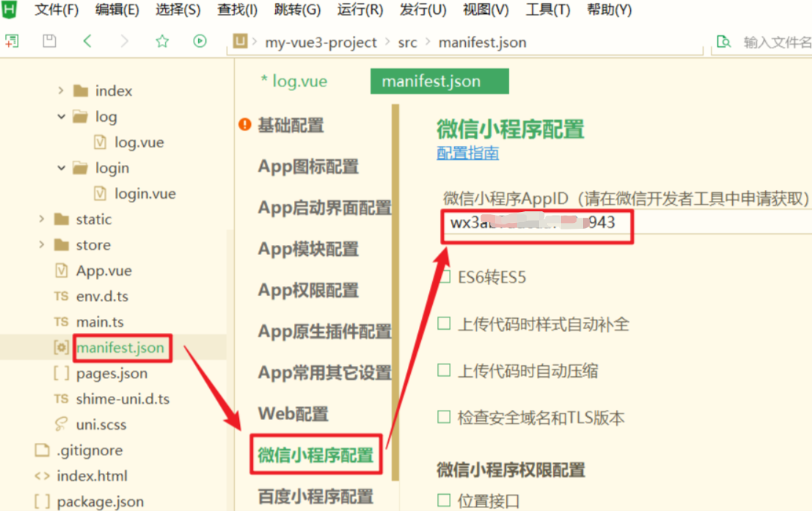Expand the index folder
Screen dimensions: 812x511
point(62,91)
